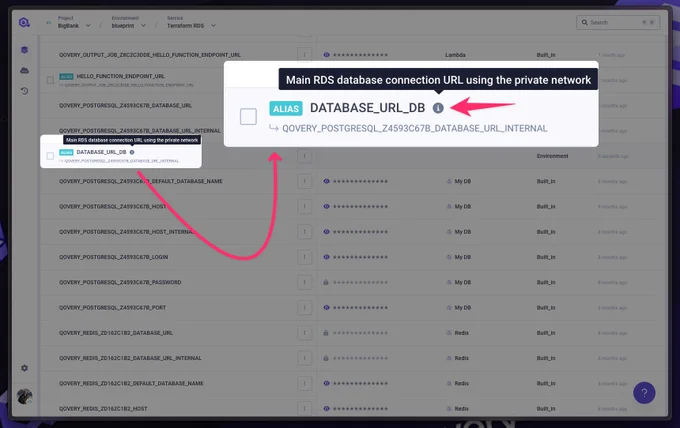Click lock icon on POSTGRESQL PASSWORD value

(326, 282)
